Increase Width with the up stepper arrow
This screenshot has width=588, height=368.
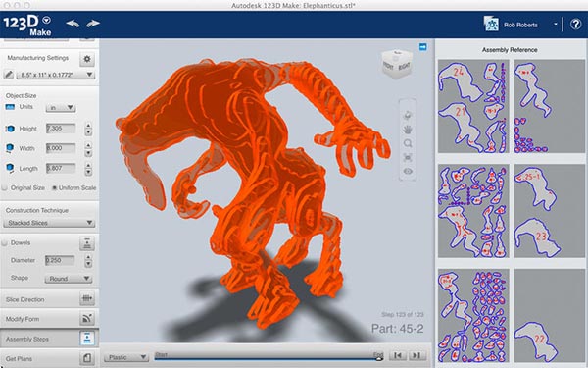[88, 145]
